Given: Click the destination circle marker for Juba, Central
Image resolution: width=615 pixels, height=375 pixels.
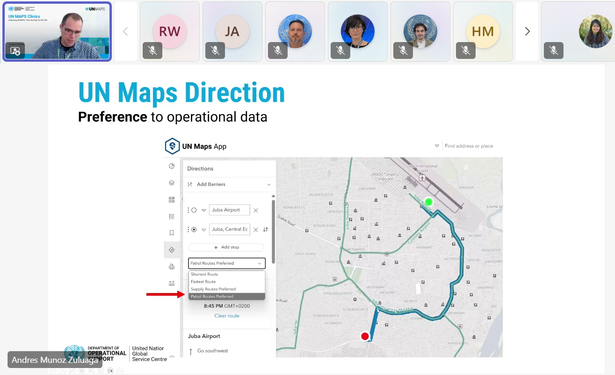Looking at the screenshot, I should click(x=194, y=229).
